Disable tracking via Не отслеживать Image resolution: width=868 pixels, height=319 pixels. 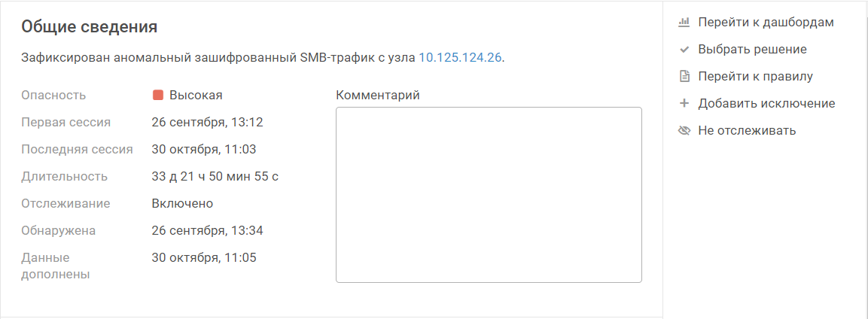[746, 131]
